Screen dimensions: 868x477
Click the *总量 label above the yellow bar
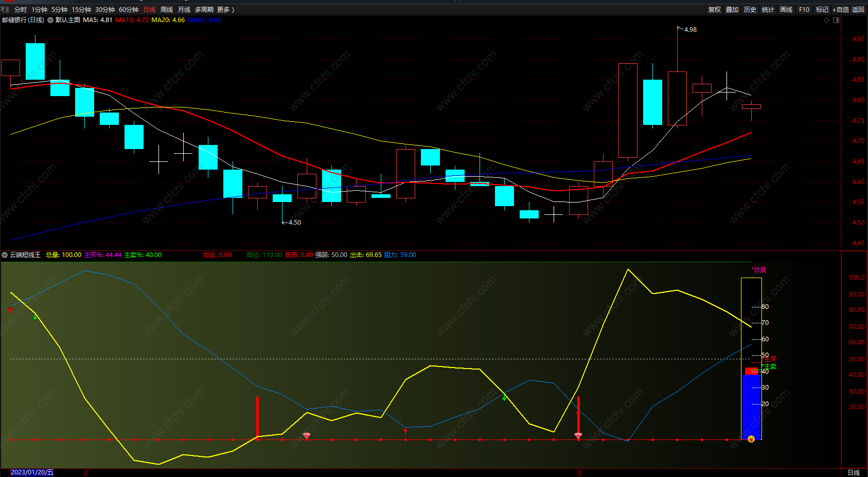click(x=759, y=270)
